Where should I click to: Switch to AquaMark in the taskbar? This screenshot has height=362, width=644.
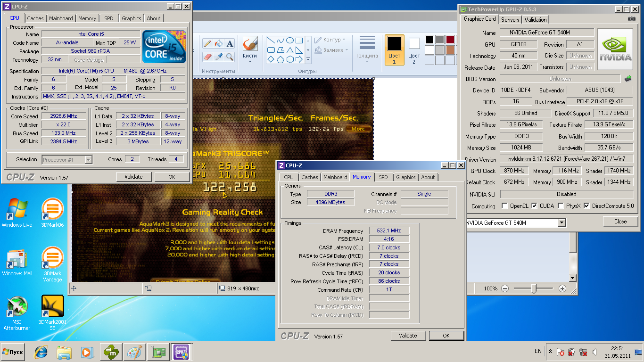coord(112,352)
